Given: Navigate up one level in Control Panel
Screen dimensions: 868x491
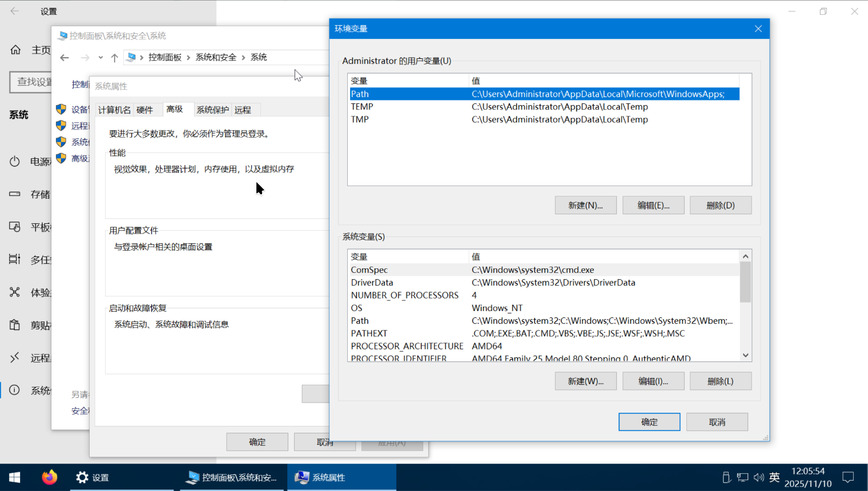Looking at the screenshot, I should pos(115,58).
